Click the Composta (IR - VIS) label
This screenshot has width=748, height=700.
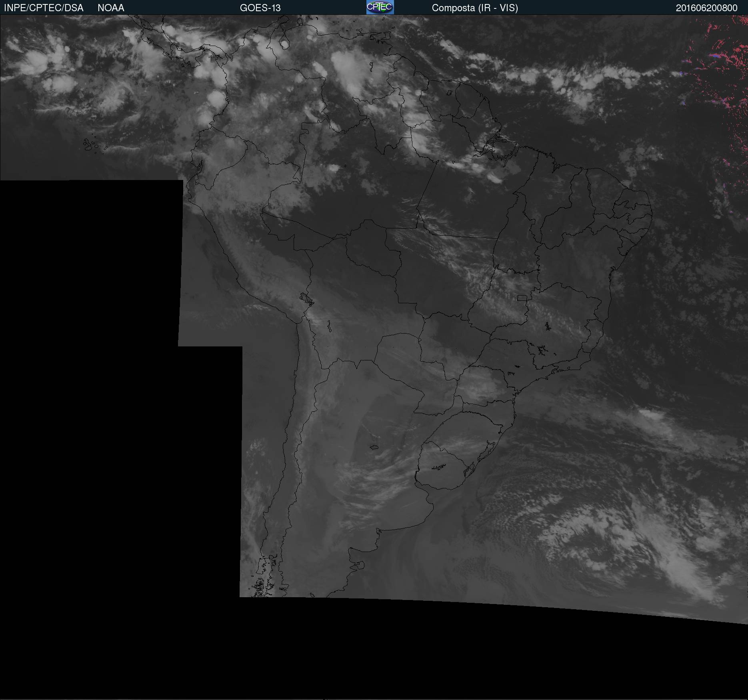(x=475, y=8)
